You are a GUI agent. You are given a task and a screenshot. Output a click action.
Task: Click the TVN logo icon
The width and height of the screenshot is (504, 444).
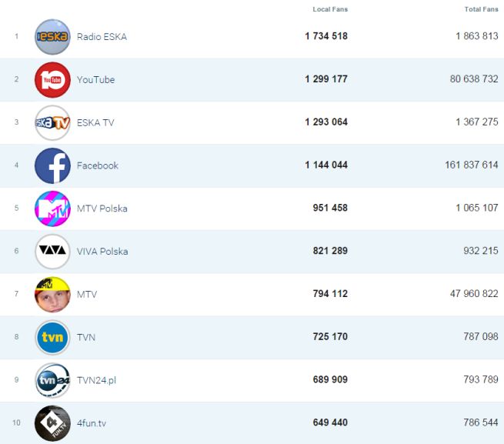click(x=52, y=337)
